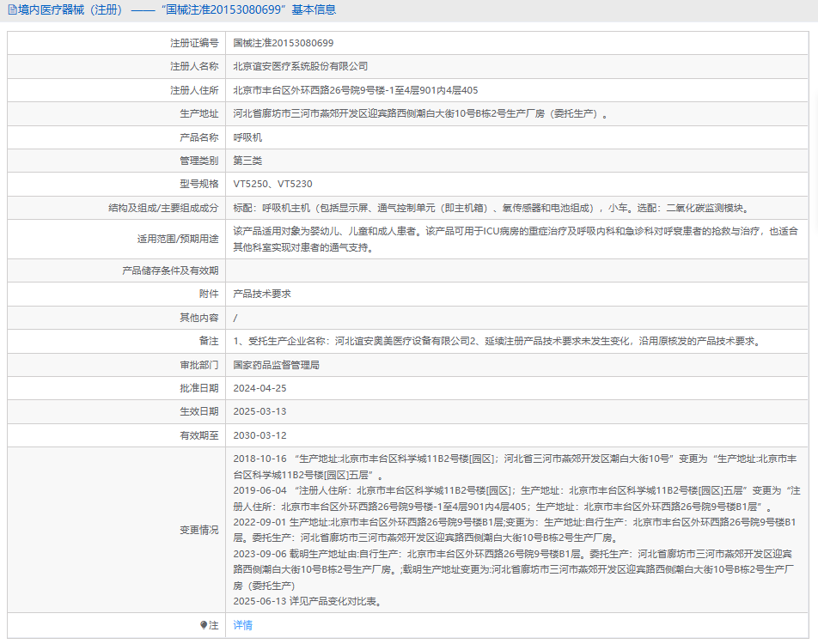Screen dimensions: 818x644
Task: Click the effective date 2025-03-13
Action: coord(259,412)
